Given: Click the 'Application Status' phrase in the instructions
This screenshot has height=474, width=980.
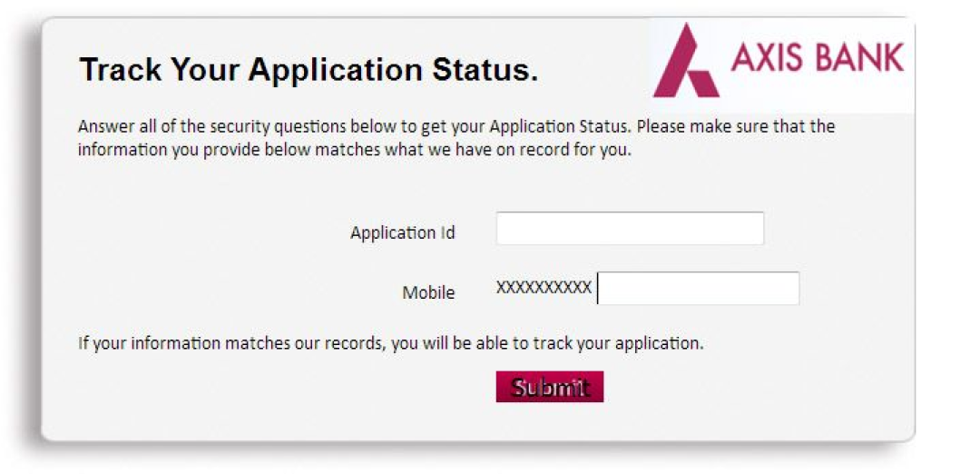Looking at the screenshot, I should click(x=557, y=127).
